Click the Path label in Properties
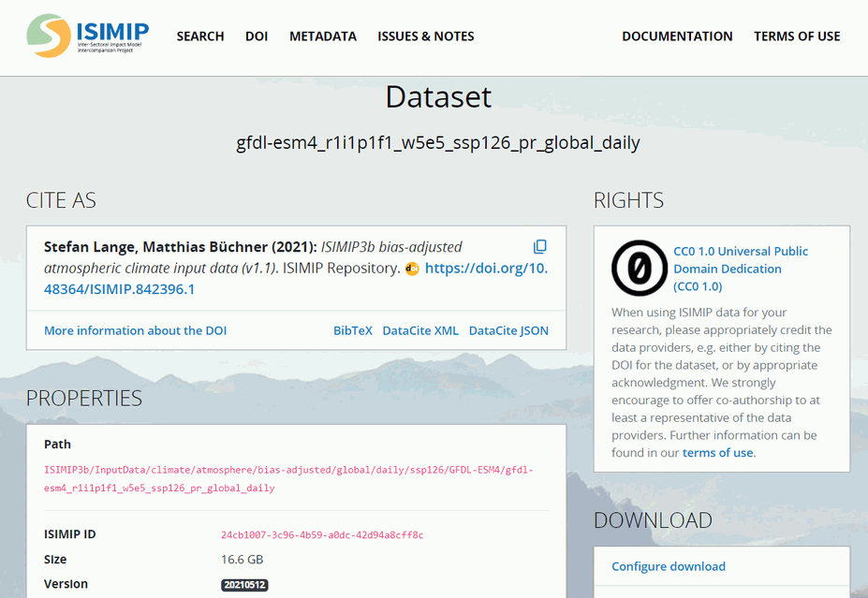868x598 pixels. click(x=57, y=445)
